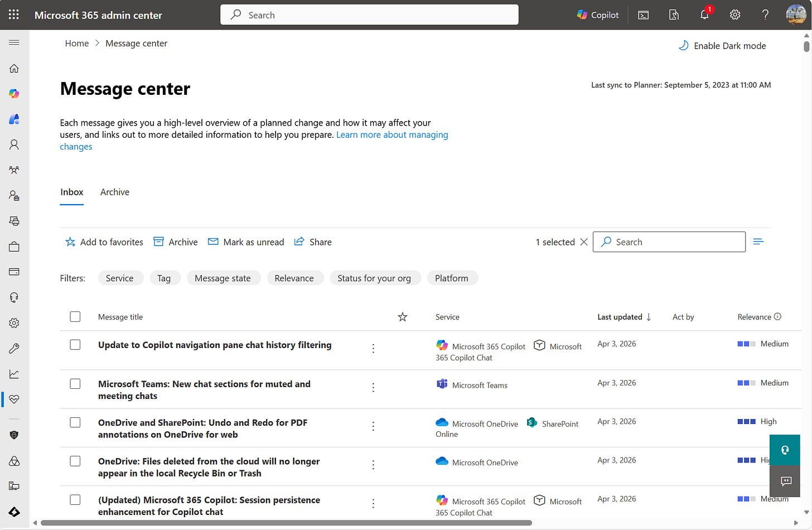Open the document search icon in header
Screen dimensions: 812x530
674,15
